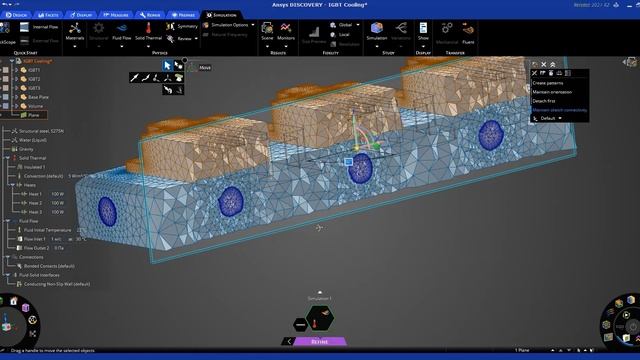Screen dimensions: 640x360
Task: Expand the Base Plate tree node
Action: pos(16,97)
